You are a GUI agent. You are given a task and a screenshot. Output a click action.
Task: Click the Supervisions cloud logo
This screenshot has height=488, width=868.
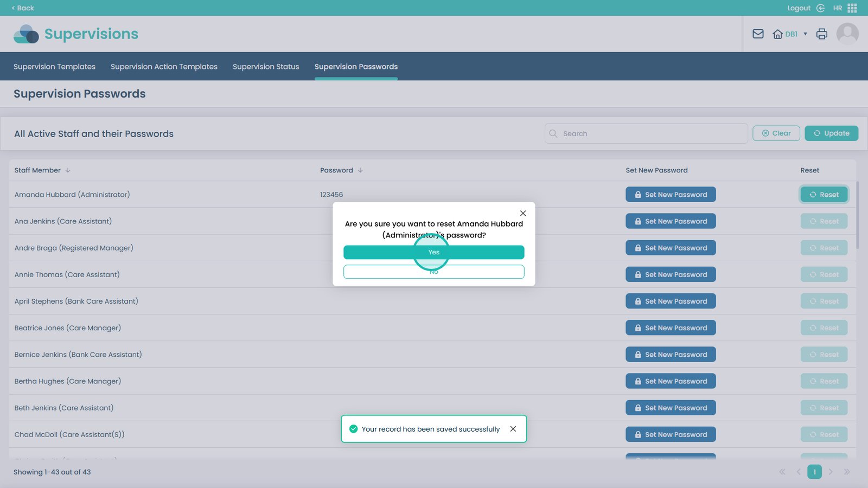(x=26, y=34)
